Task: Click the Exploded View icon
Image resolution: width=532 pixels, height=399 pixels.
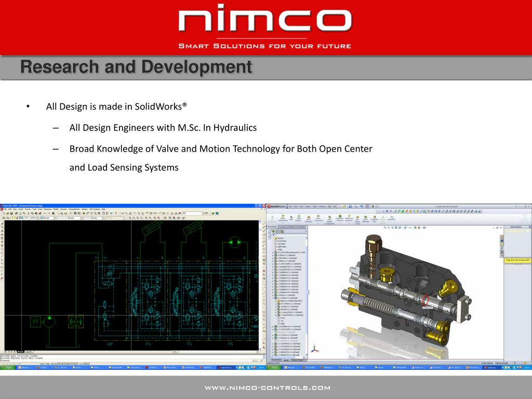Action: 374,219
